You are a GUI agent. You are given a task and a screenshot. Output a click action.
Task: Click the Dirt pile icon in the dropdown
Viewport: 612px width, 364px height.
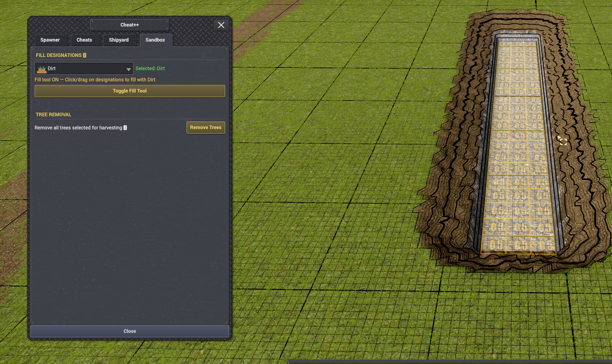[42, 69]
